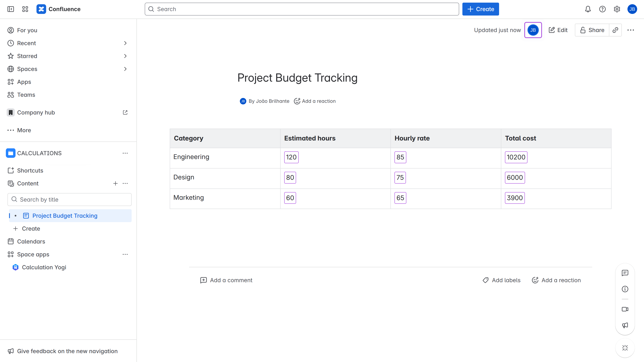
Task: Select Project Budget Tracking page in tree
Action: coord(65,216)
